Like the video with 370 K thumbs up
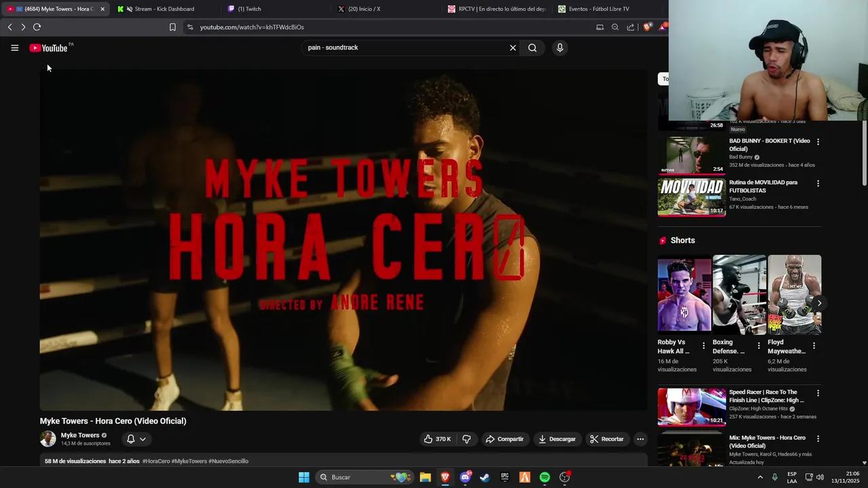The width and height of the screenshot is (868, 488). pyautogui.click(x=437, y=439)
